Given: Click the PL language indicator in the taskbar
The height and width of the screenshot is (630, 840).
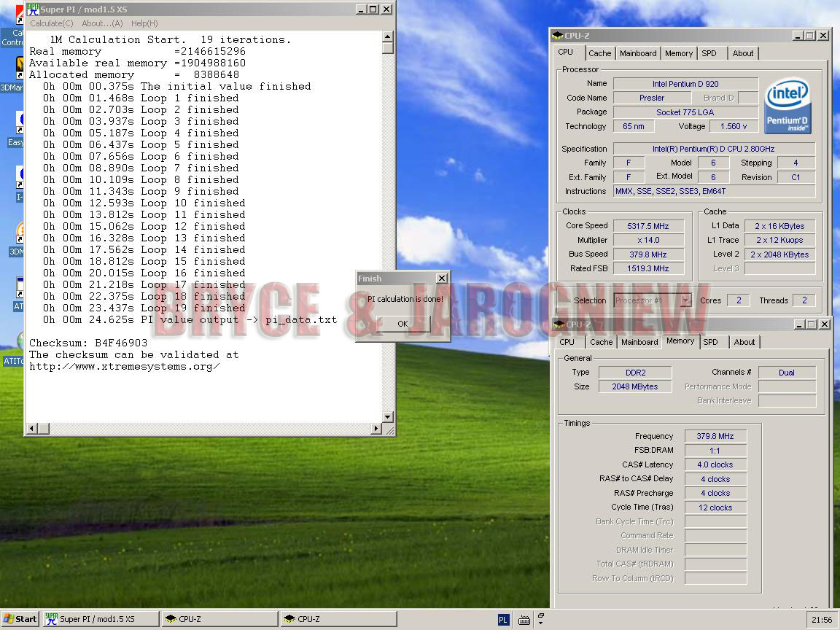Looking at the screenshot, I should pos(503,620).
